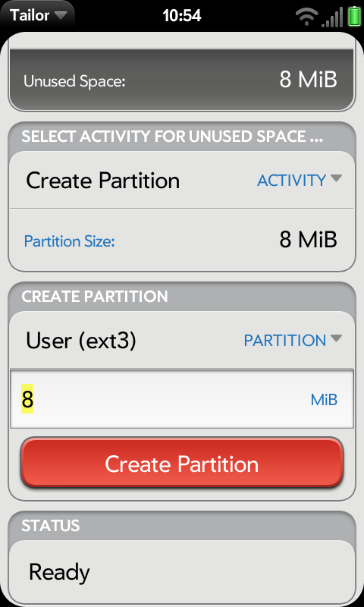Tap the Wi-Fi status icon
The width and height of the screenshot is (364, 607).
[306, 17]
